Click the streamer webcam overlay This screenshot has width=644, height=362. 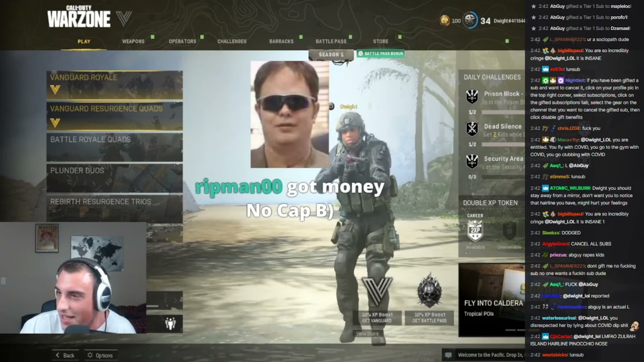(x=73, y=278)
